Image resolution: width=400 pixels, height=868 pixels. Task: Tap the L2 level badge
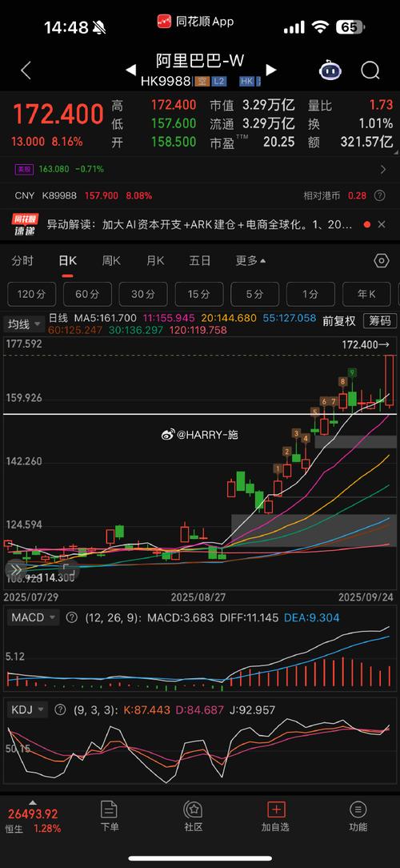[219, 82]
